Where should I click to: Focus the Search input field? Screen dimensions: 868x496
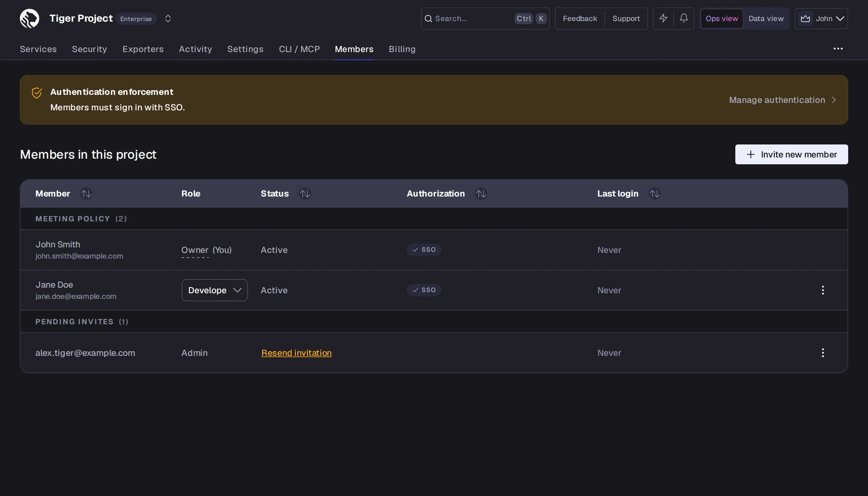point(485,18)
